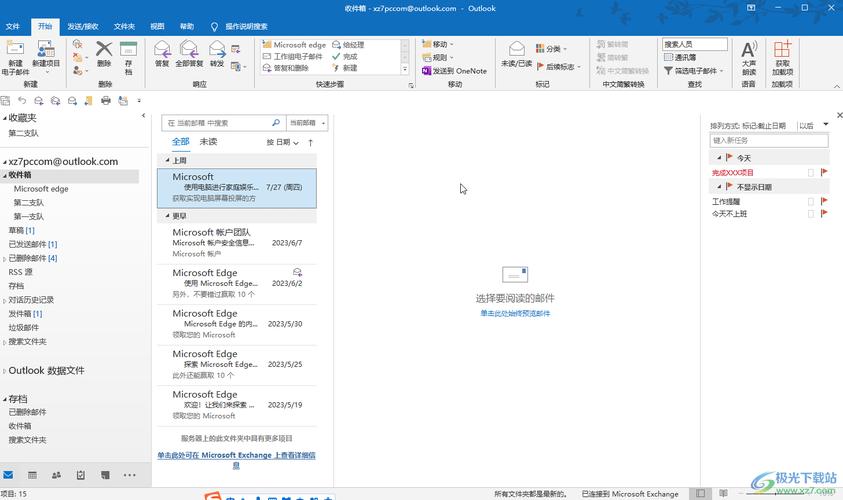Click link 单击此处始终预览邮件
843x500 pixels.
515,313
